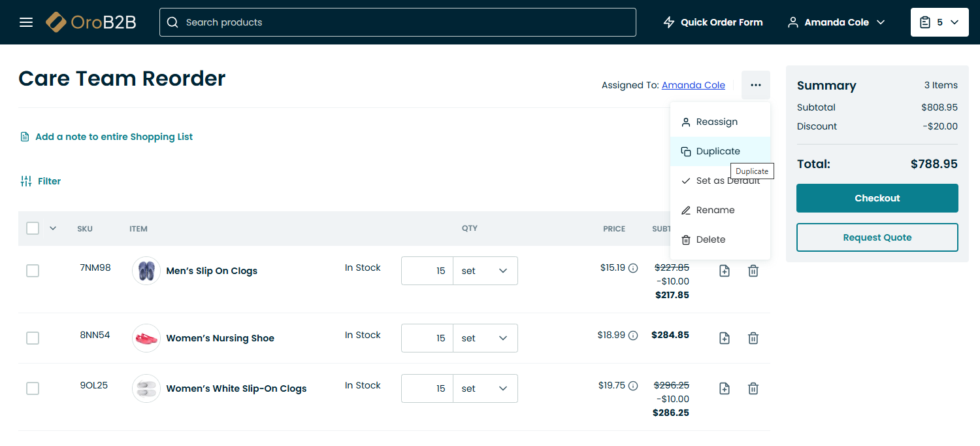Expand the unit dropdown for Men's Slip On Clogs
The image size is (980, 446).
pyautogui.click(x=485, y=271)
